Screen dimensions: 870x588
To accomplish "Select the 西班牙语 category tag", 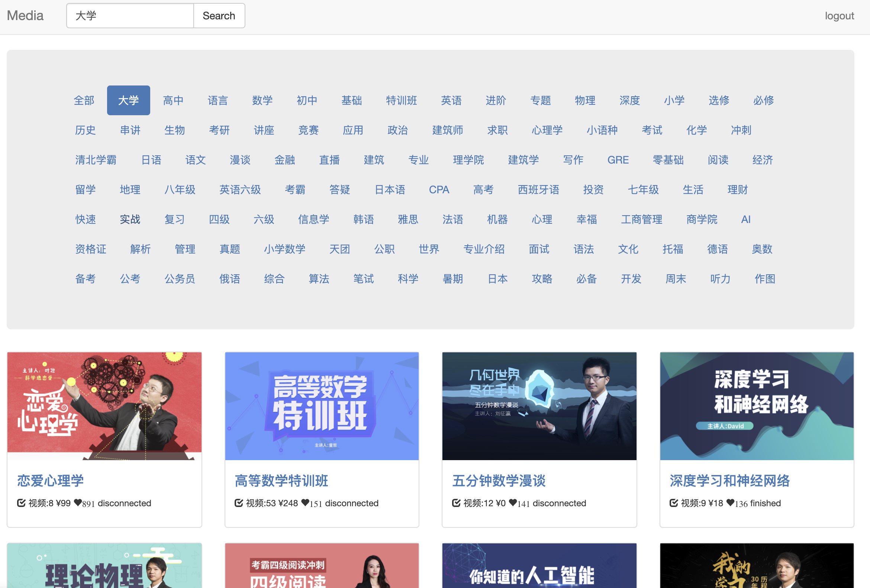I will click(538, 190).
